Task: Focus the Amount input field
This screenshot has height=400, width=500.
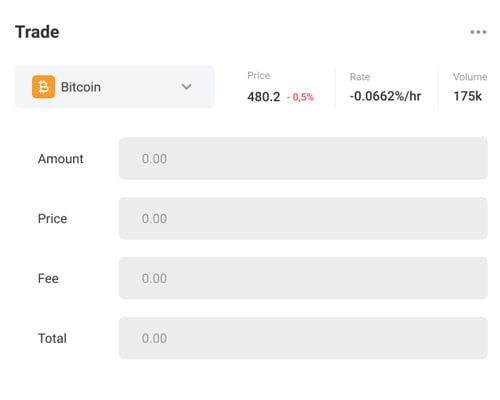Action: click(x=303, y=159)
